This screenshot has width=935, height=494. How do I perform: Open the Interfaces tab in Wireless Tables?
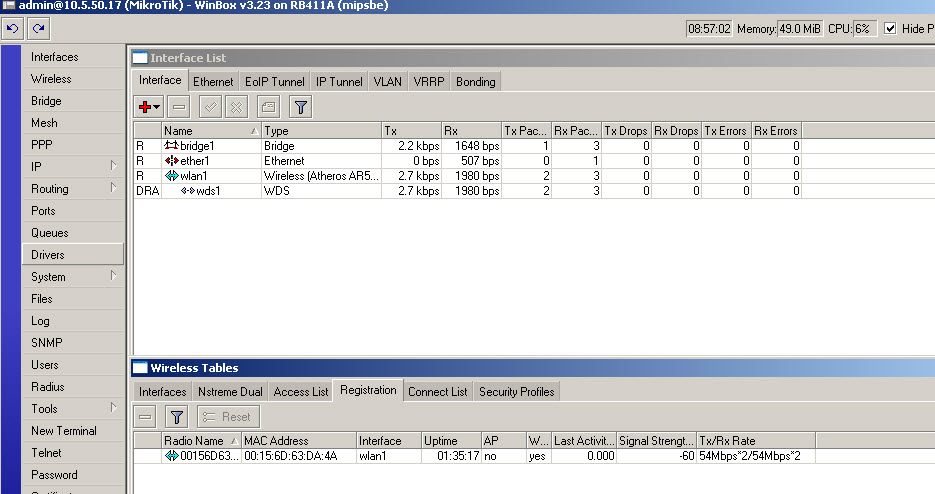(x=162, y=392)
